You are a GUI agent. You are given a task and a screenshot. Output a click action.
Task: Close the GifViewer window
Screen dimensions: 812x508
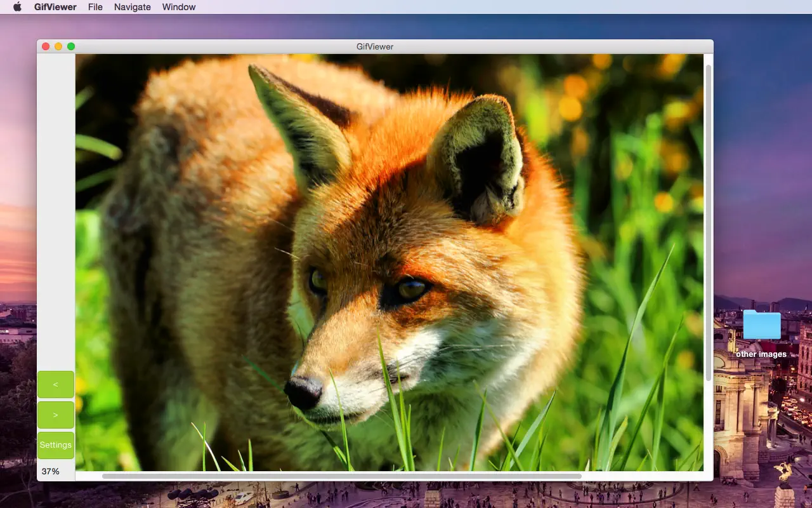(x=45, y=46)
